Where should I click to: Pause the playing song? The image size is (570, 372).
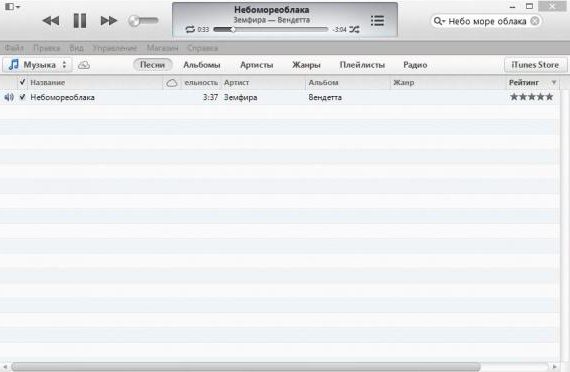coord(80,21)
